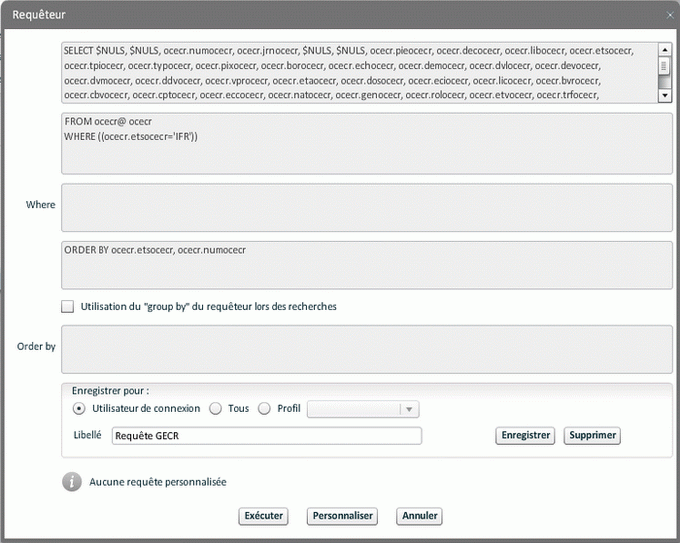Enable the requêteur "group by" checkbox
The image size is (680, 543).
pyautogui.click(x=68, y=307)
